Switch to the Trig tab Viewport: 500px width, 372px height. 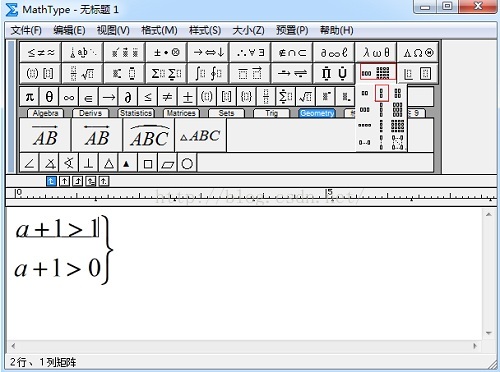pos(271,113)
